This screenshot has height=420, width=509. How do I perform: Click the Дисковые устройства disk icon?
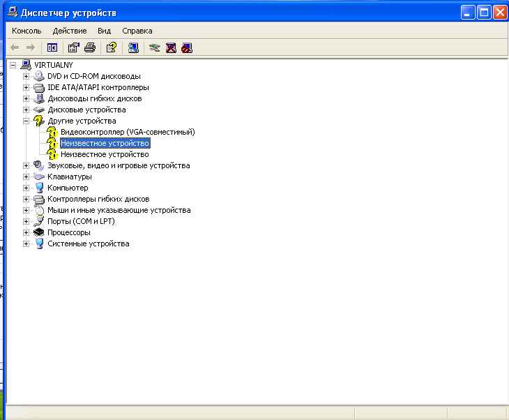[39, 110]
